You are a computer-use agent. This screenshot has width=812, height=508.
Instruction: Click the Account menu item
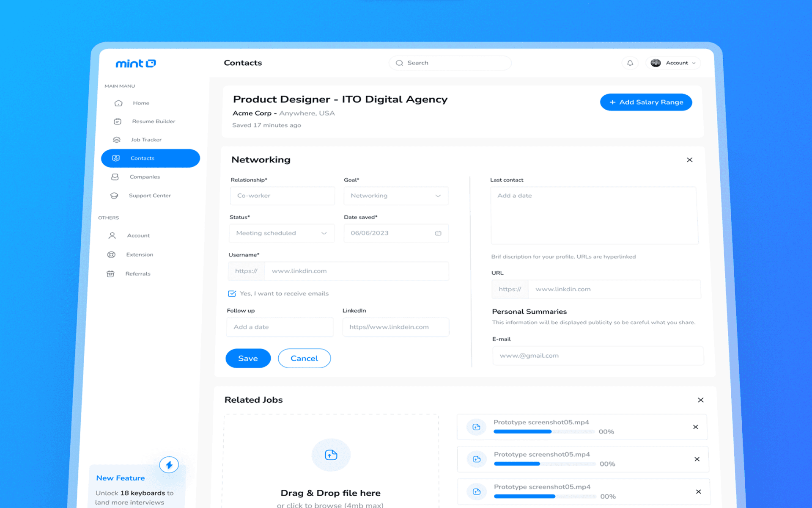click(x=139, y=235)
